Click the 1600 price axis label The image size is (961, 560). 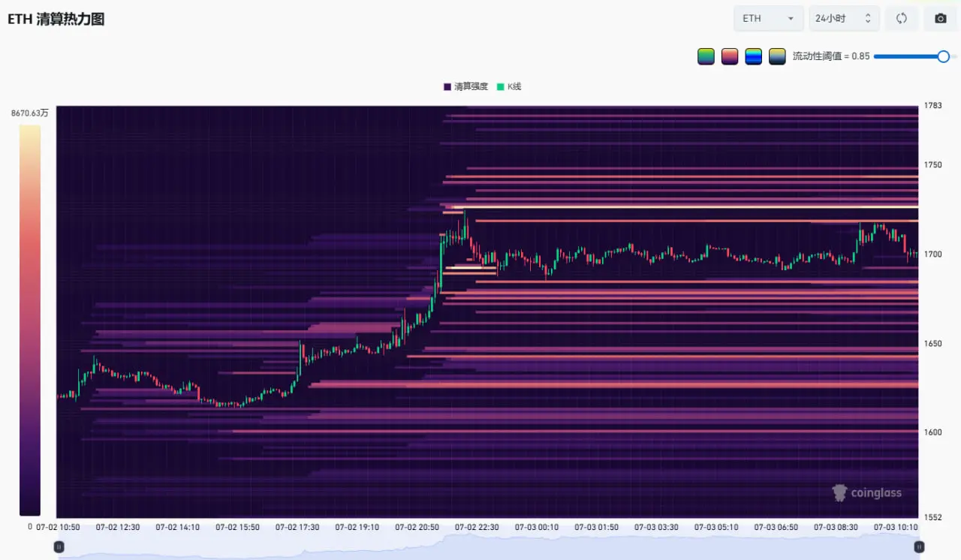pyautogui.click(x=933, y=433)
